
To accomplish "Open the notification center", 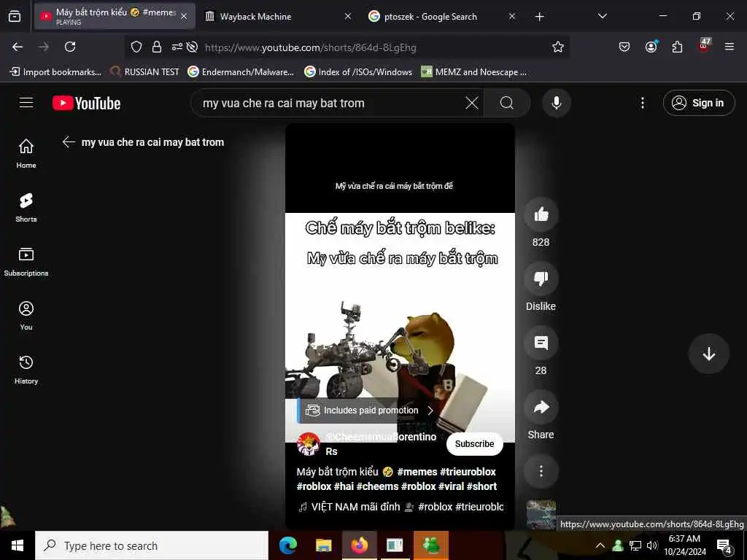I will pyautogui.click(x=724, y=545).
